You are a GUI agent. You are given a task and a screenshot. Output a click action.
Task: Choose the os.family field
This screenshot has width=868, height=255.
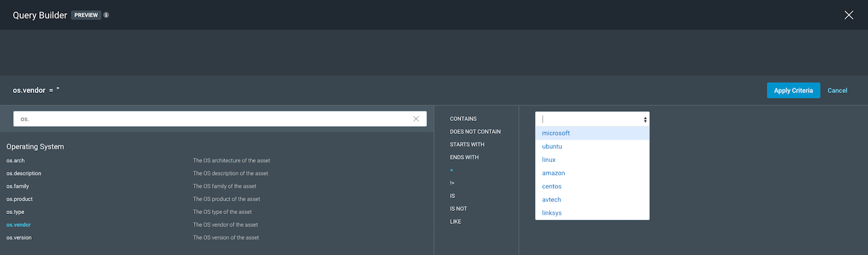pos(17,186)
